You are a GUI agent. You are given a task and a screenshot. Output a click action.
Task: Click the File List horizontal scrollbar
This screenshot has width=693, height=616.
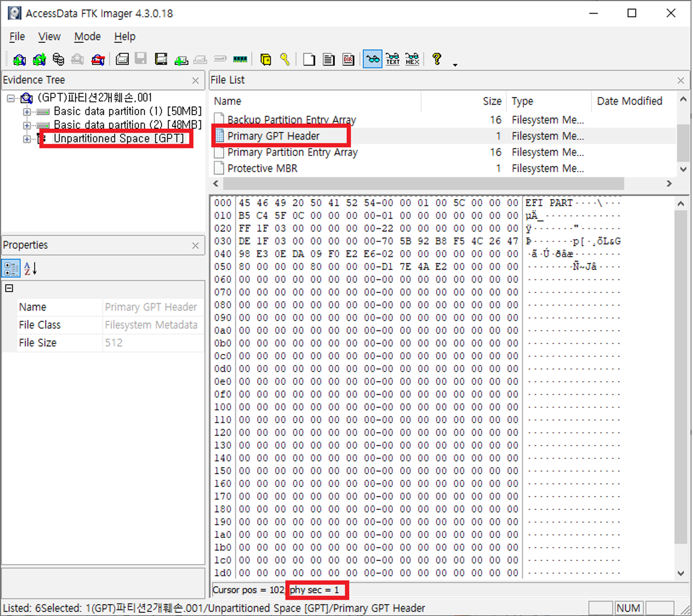[423, 184]
